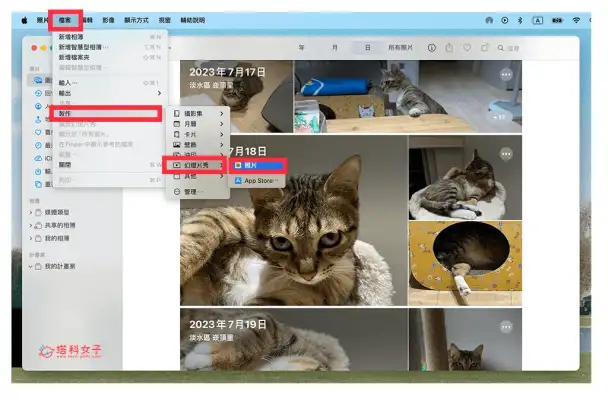This screenshot has height=400, width=608.
Task: Open the cat in yellow cardboard house photo
Action: (x=465, y=263)
